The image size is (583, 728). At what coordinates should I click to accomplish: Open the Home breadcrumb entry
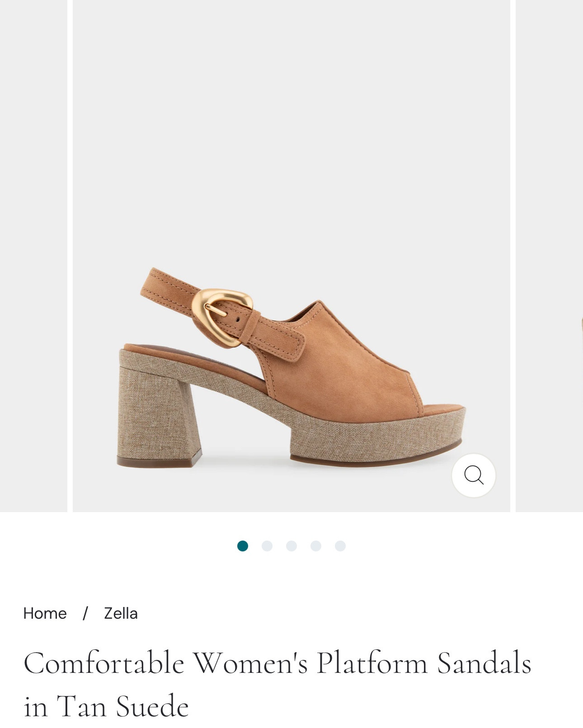tap(45, 613)
